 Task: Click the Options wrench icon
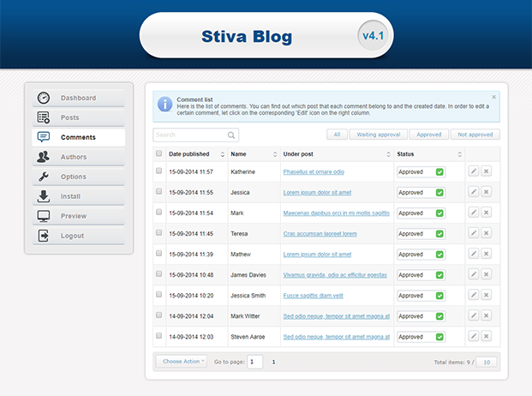(44, 177)
